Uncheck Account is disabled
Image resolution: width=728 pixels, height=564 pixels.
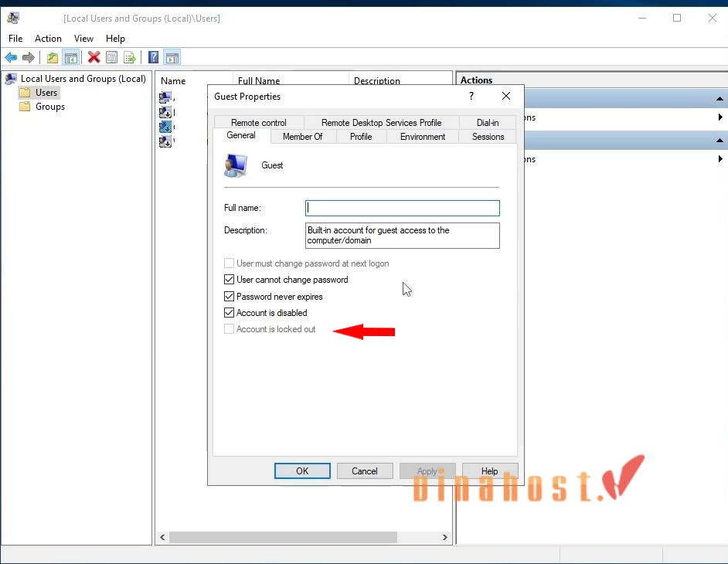click(x=229, y=312)
